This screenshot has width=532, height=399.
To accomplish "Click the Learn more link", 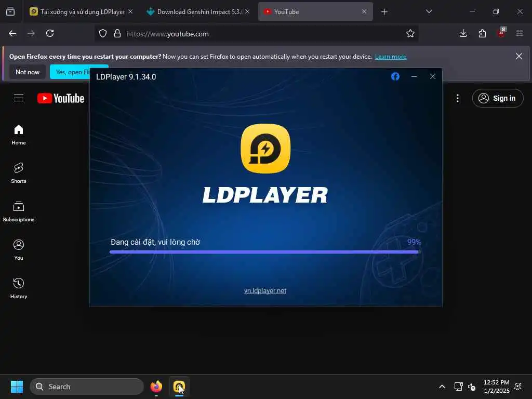I will click(x=391, y=57).
